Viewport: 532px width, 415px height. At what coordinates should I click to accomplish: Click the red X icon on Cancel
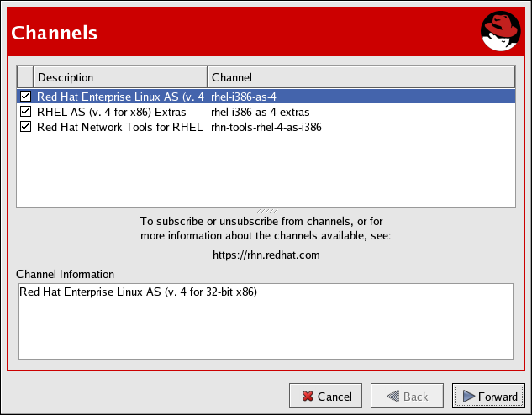(x=308, y=397)
